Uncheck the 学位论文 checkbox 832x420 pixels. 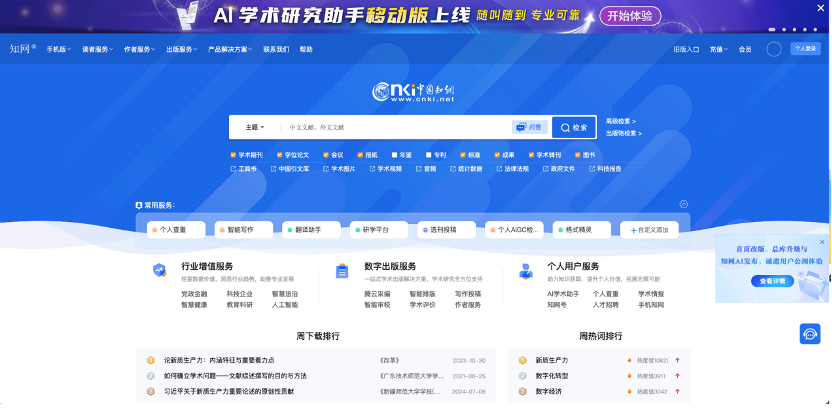[x=279, y=155]
